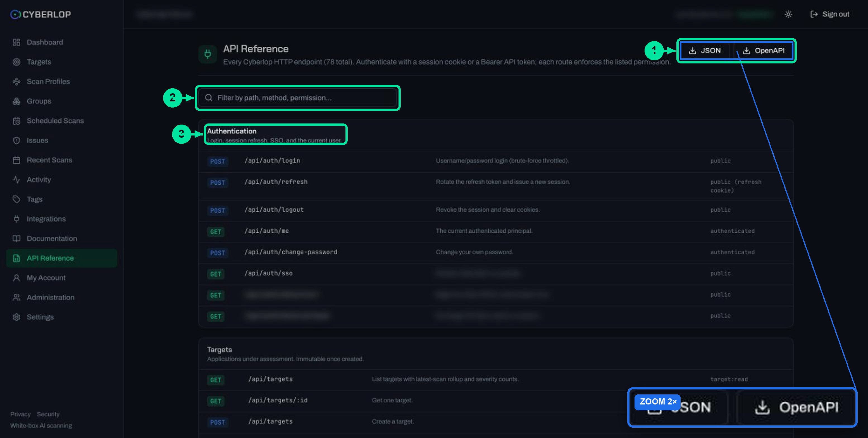Click the filter by path search field
This screenshot has width=868, height=438.
(x=297, y=98)
